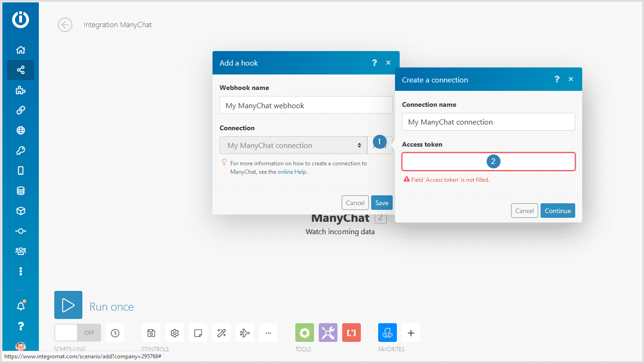The width and height of the screenshot is (644, 363).
Task: Click the Connection name input field
Action: 489,122
